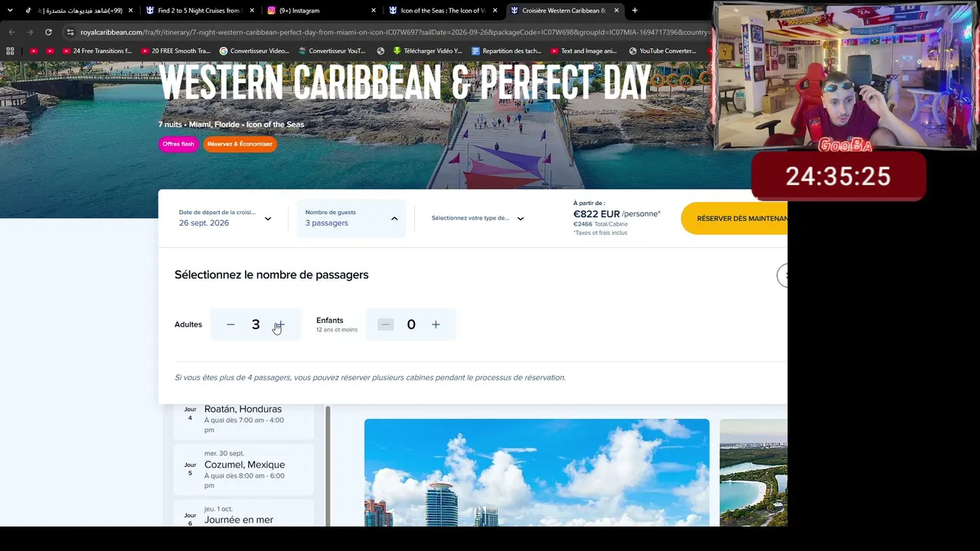Viewport: 980px width, 551px height.
Task: Open the second YouTube icon bookmark
Action: [50, 51]
